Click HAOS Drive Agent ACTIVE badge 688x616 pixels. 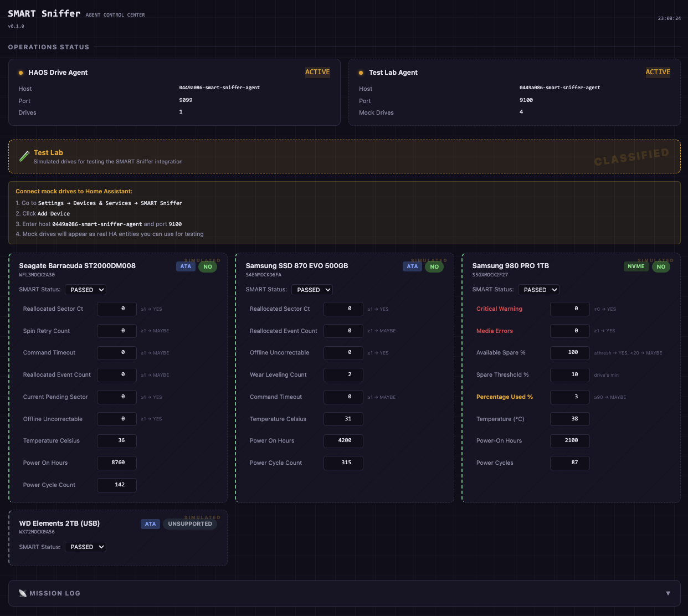[x=317, y=72]
